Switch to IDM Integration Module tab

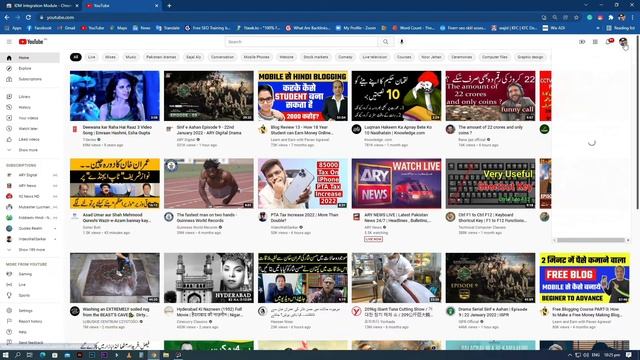coord(41,6)
